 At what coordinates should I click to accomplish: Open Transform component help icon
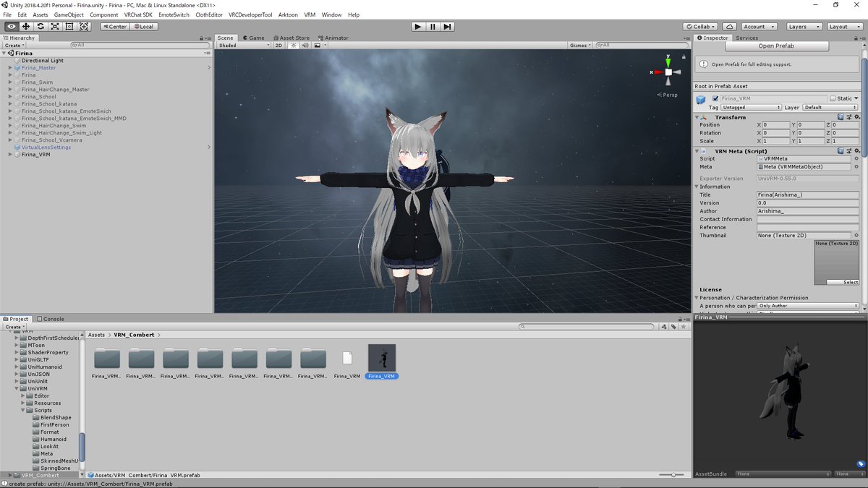tap(841, 117)
